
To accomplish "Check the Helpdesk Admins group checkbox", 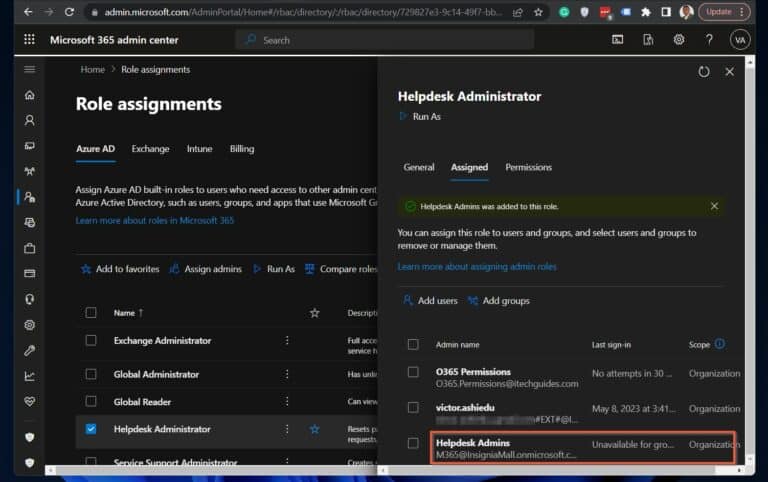I will coord(413,443).
